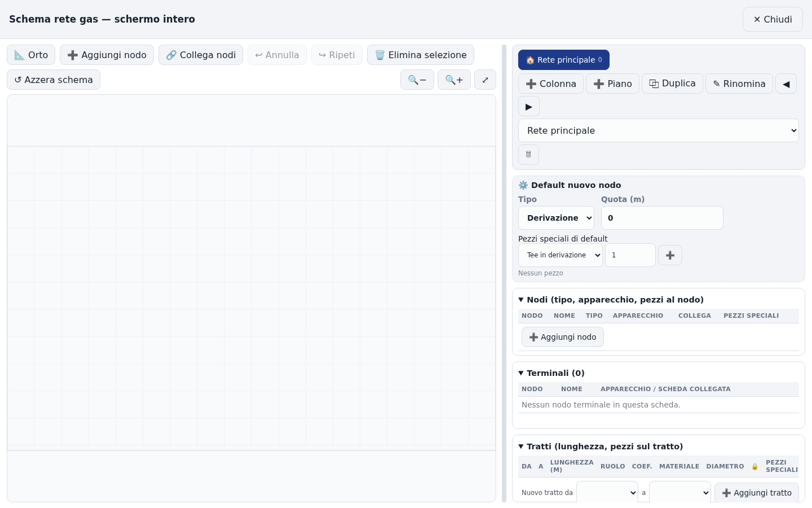The height and width of the screenshot is (508, 812).
Task: Move the sheet right with the forward arrow
Action: coord(529,106)
